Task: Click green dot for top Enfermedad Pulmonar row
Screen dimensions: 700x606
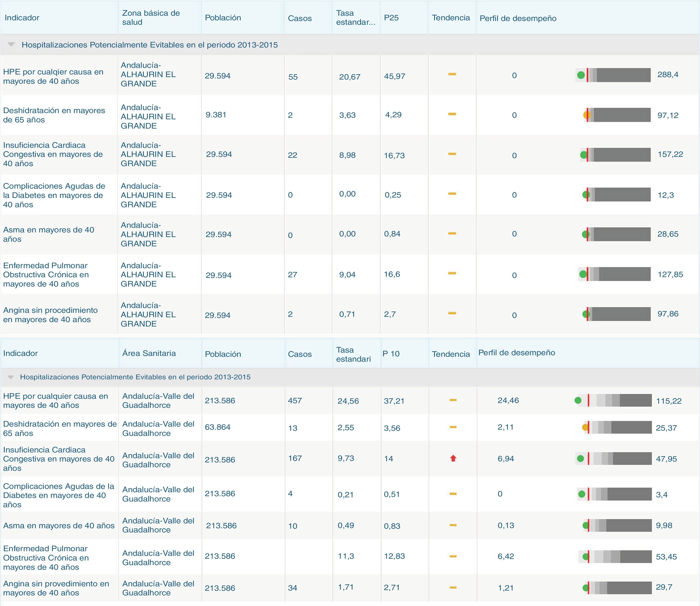Action: 583,274
